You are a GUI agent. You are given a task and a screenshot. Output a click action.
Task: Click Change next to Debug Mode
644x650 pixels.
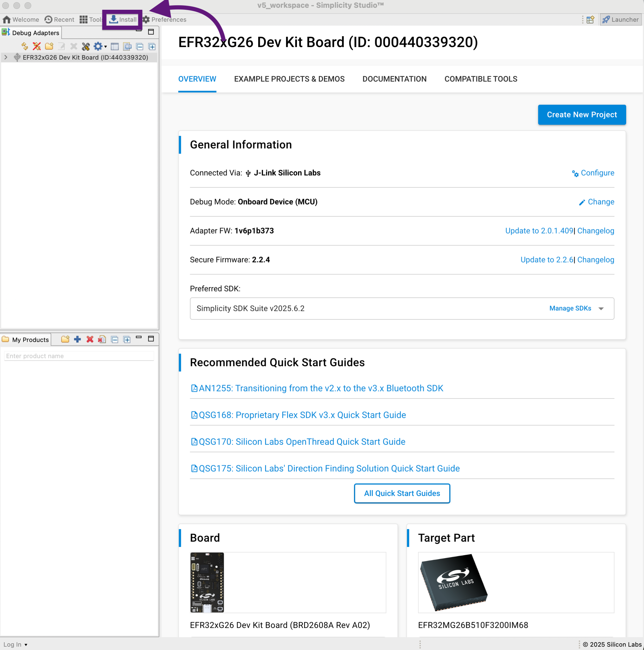point(596,202)
